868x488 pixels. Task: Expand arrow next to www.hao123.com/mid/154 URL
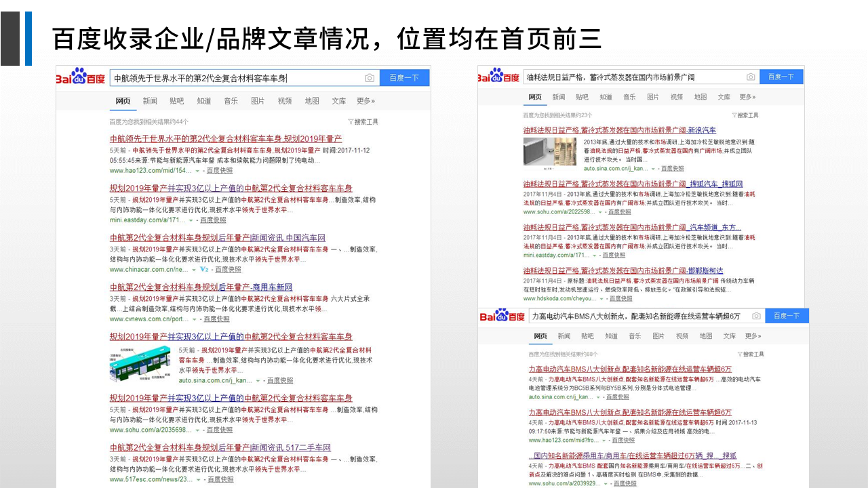[x=198, y=171]
